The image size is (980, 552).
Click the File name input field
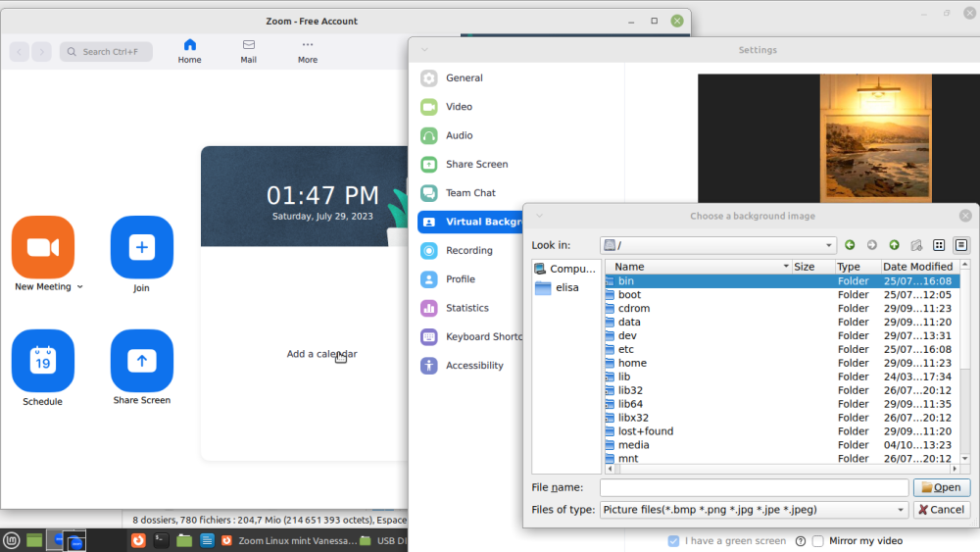[x=754, y=487]
